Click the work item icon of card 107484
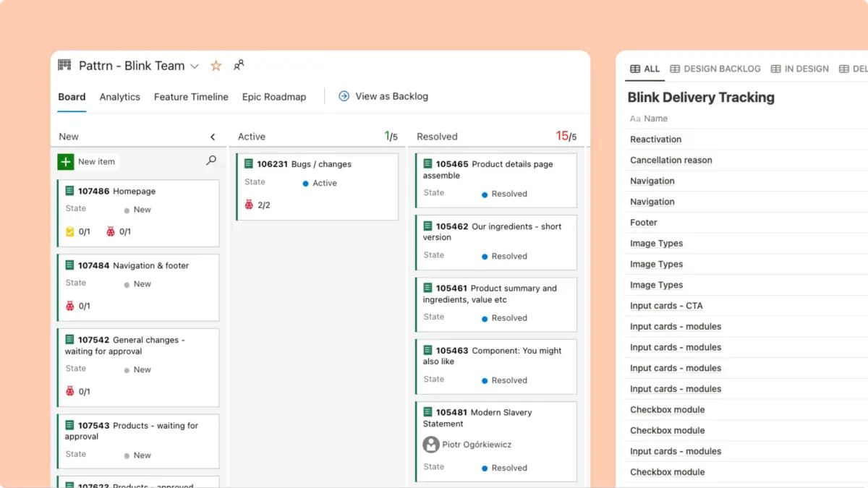 pyautogui.click(x=70, y=265)
